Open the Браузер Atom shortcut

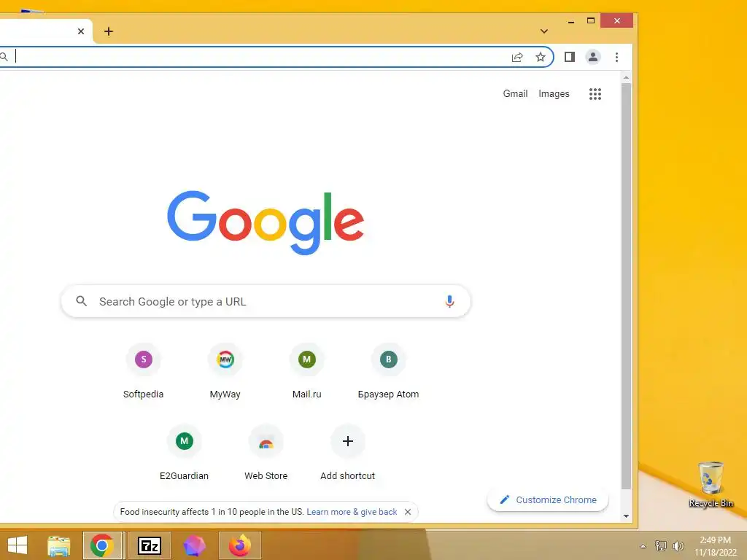(388, 373)
